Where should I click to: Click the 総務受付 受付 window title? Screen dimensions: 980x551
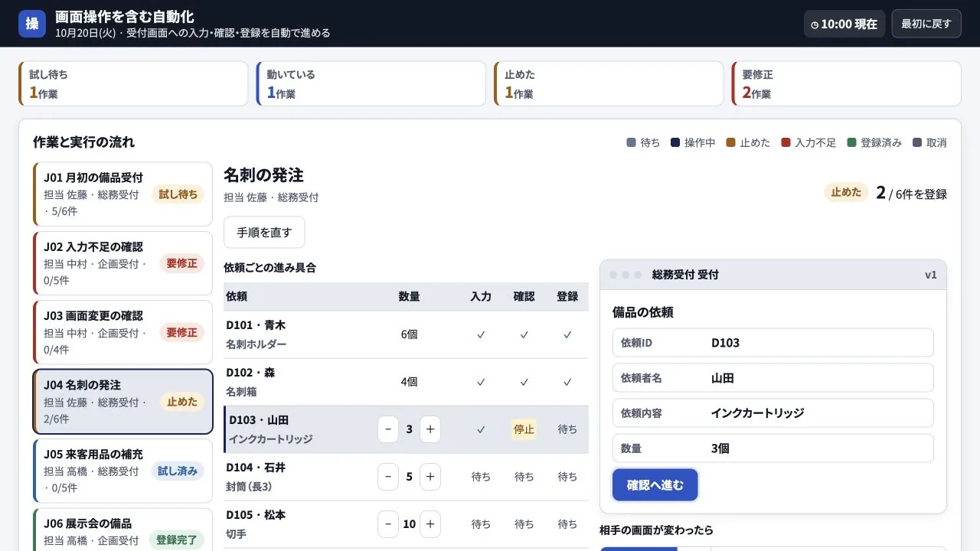[x=685, y=275]
